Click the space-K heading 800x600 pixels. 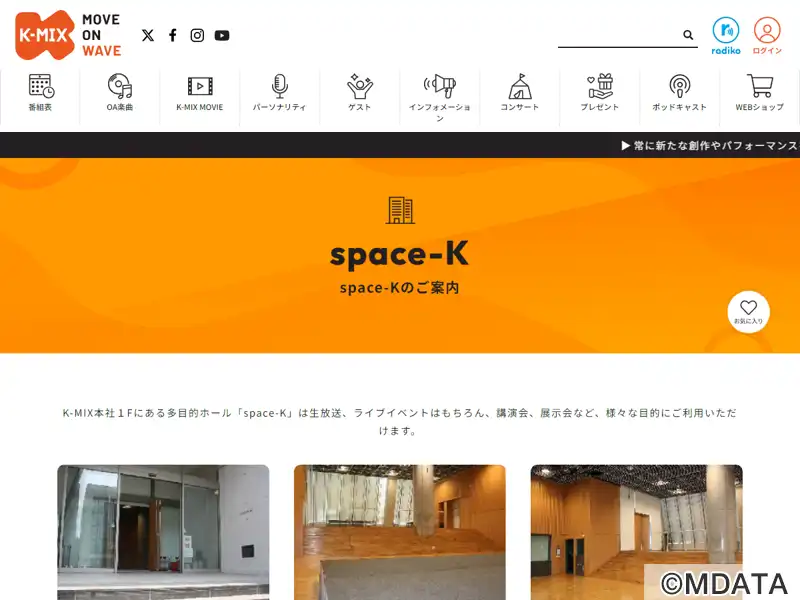click(x=399, y=254)
